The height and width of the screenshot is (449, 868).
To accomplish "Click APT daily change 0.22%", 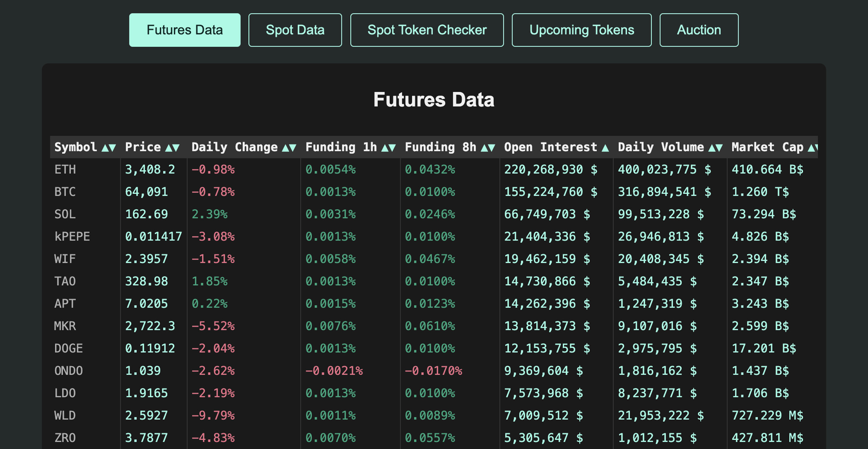I will (210, 304).
